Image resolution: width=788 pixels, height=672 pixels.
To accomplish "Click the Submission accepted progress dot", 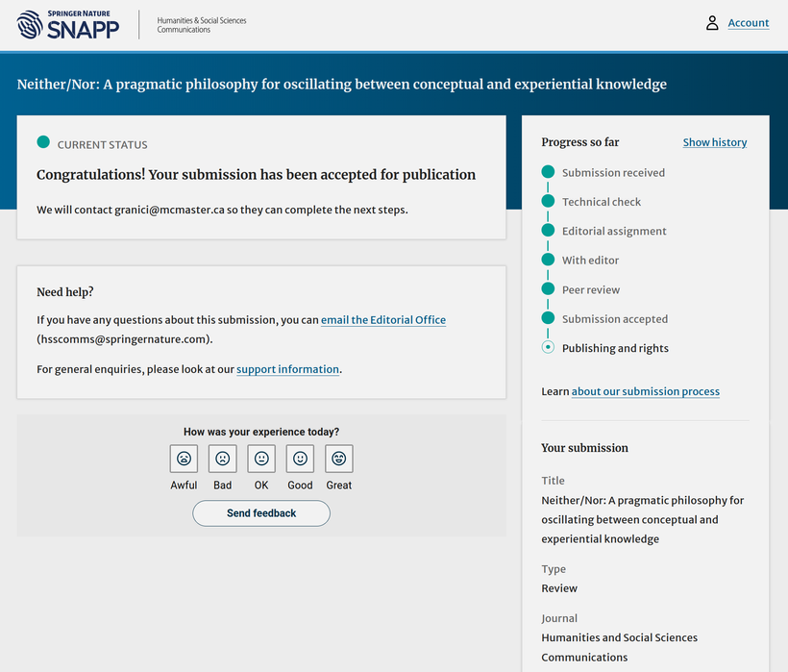I will point(548,318).
